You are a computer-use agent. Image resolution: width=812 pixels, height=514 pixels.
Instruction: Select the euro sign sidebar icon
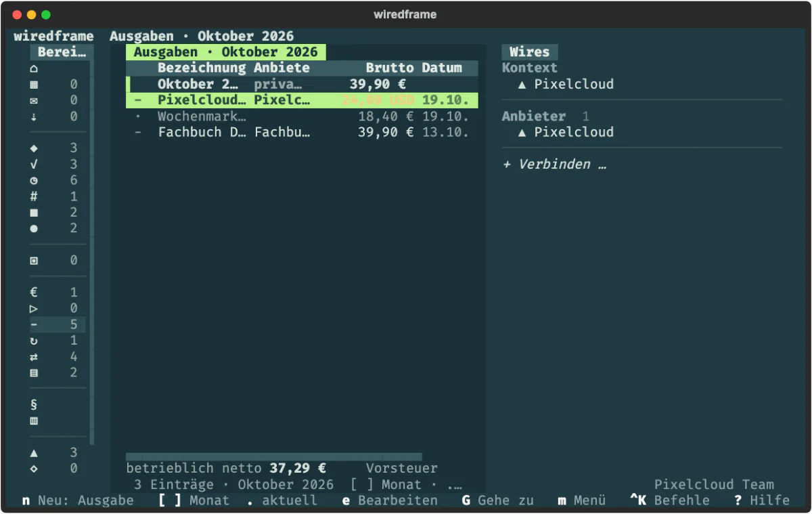(x=34, y=293)
